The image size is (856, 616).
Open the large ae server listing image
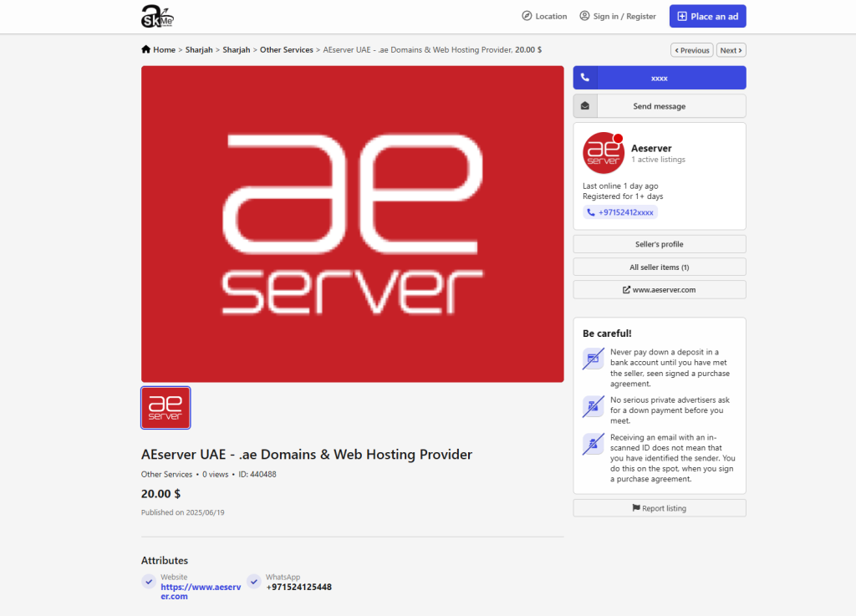(x=353, y=224)
